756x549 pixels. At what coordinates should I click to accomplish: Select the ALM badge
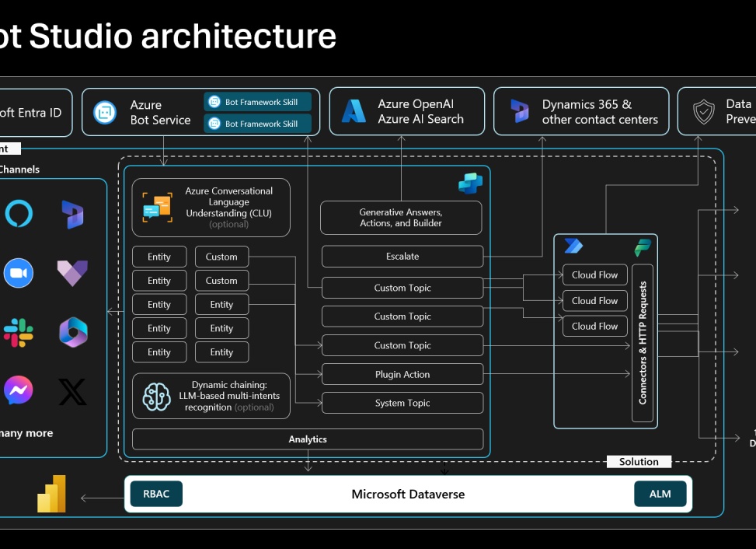tap(660, 494)
